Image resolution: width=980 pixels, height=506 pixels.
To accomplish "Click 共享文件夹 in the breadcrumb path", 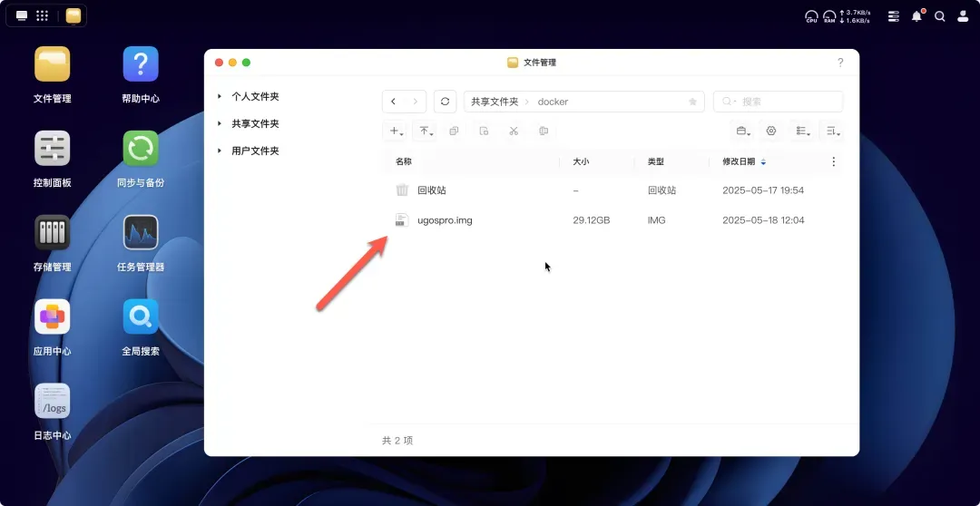I will [x=495, y=102].
